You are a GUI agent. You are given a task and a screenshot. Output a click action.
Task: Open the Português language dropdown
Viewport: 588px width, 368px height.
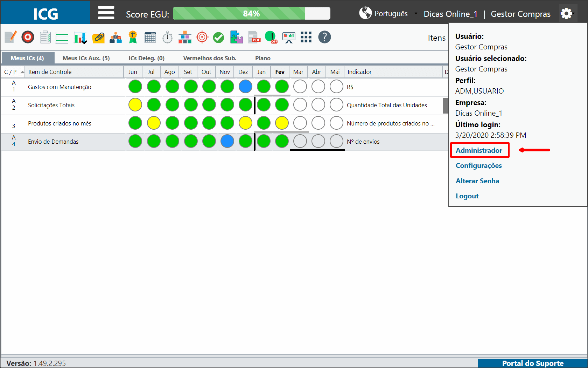click(x=388, y=13)
